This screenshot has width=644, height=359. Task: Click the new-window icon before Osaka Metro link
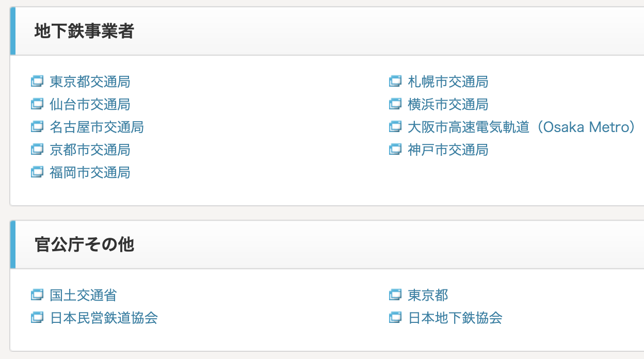coord(395,127)
